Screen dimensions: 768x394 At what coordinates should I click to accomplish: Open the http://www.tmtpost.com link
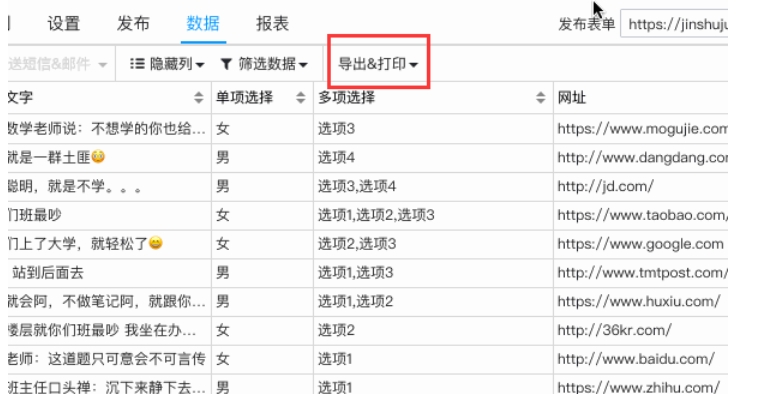(x=643, y=272)
